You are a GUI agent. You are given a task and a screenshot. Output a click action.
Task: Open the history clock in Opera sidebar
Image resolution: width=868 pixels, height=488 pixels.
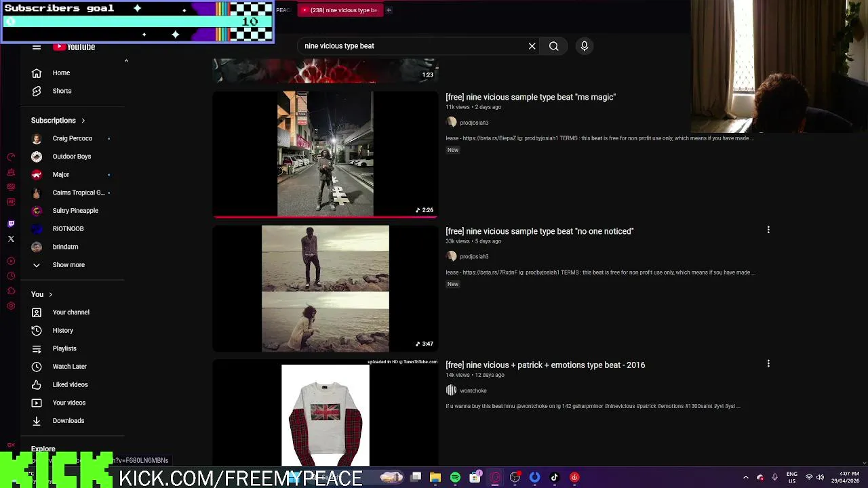(11, 276)
